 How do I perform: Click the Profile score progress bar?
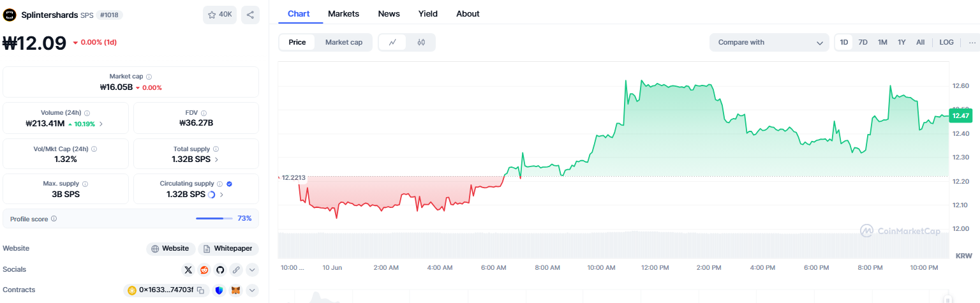pyautogui.click(x=214, y=219)
